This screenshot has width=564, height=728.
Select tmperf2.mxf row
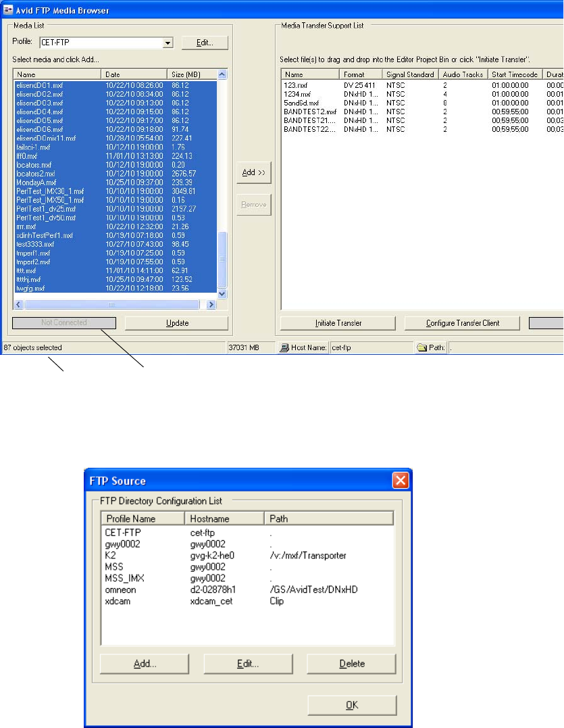(x=115, y=262)
